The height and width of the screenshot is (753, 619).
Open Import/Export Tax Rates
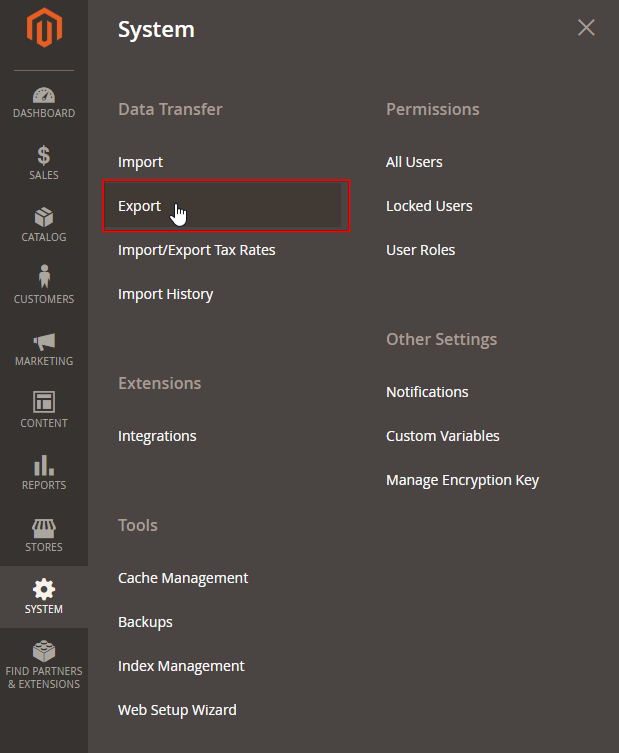pyautogui.click(x=196, y=250)
